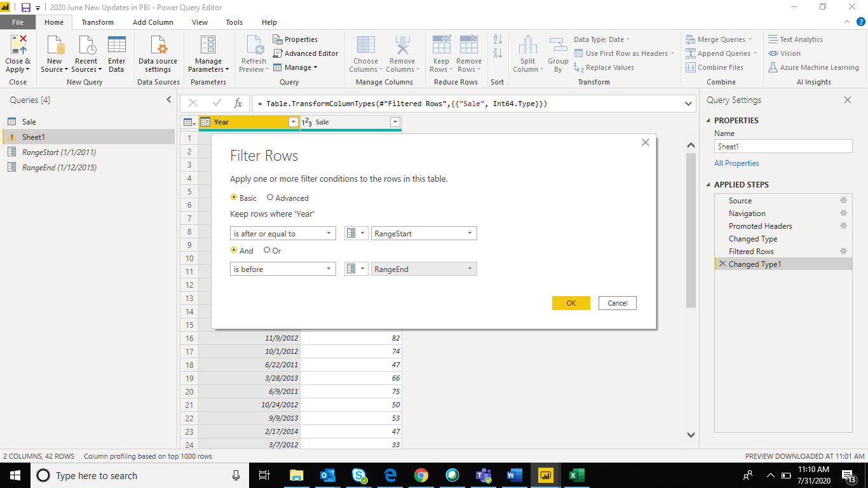
Task: Select the Or condition radio button
Action: click(267, 250)
